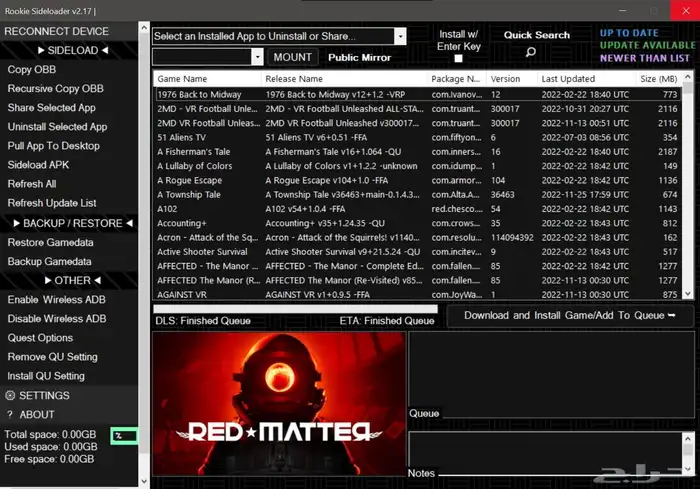Select the A102 game row
Screen dimensions: 700x489
[x=418, y=209]
